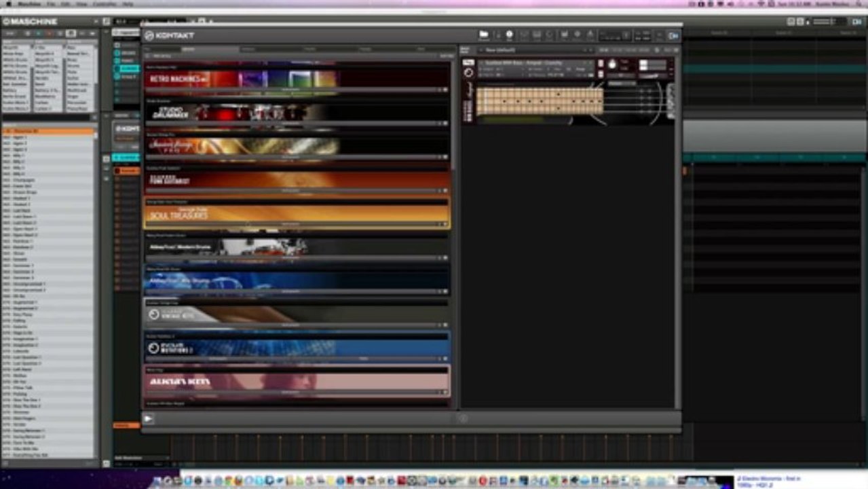868x489 pixels.
Task: Click the bass fretboard display
Action: coord(540,101)
